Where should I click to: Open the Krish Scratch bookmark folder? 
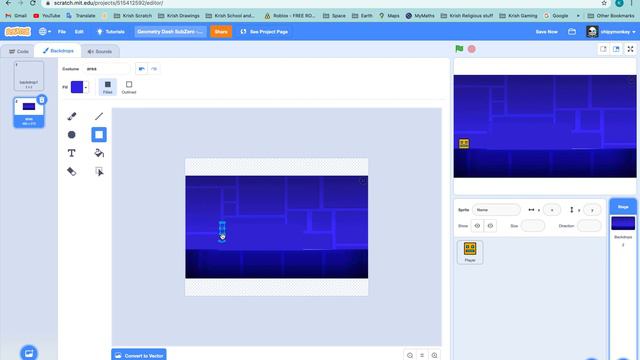pyautogui.click(x=133, y=16)
